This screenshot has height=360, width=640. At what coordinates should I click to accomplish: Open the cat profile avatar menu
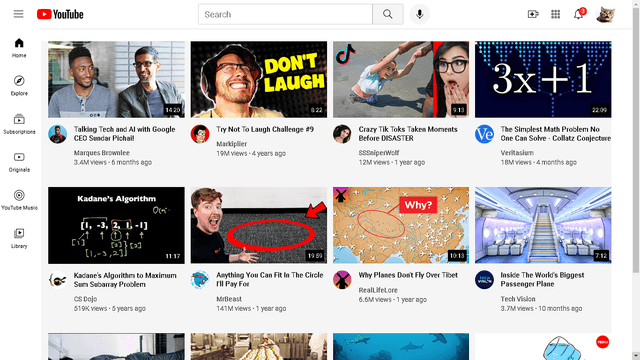[x=605, y=14]
